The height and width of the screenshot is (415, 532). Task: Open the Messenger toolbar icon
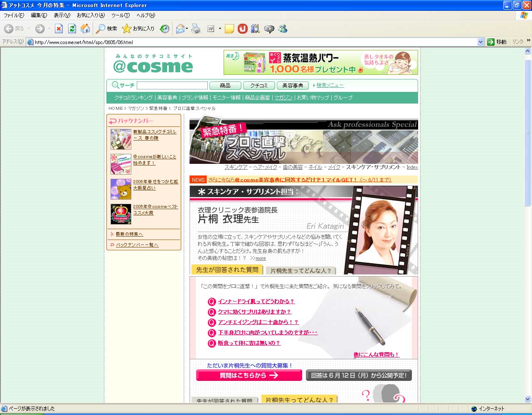(x=283, y=29)
